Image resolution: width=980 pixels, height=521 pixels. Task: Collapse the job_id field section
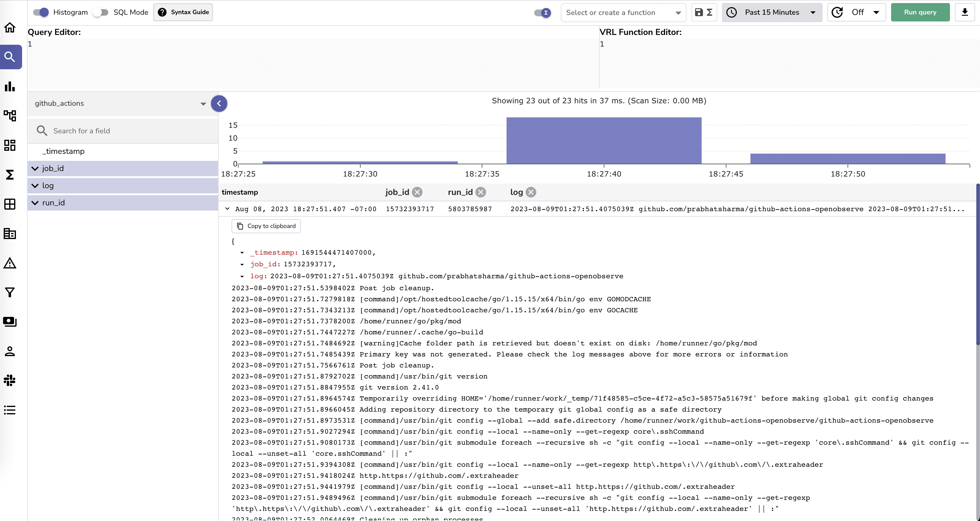(35, 169)
